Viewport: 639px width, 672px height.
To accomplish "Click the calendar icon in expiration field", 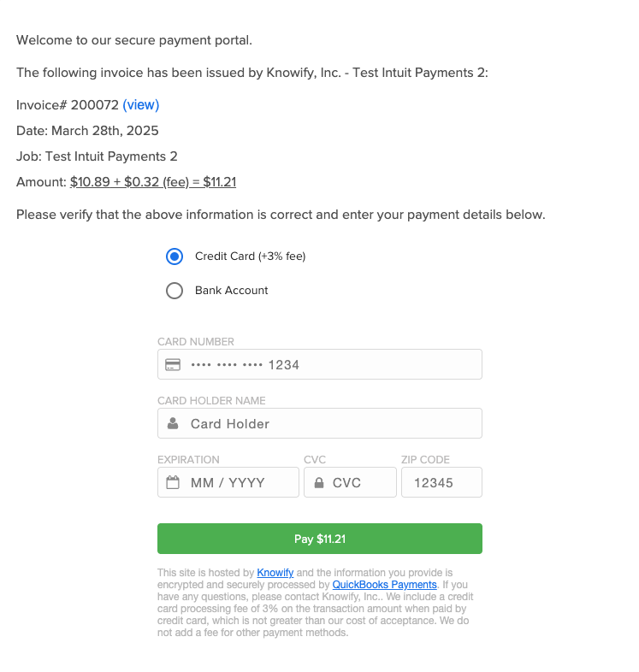I will 173,482.
